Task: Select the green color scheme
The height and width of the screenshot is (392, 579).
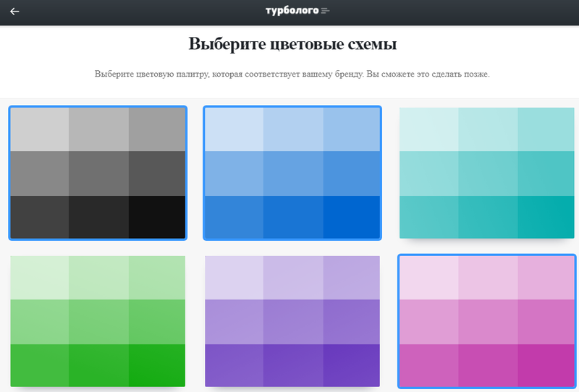Action: pos(98,321)
